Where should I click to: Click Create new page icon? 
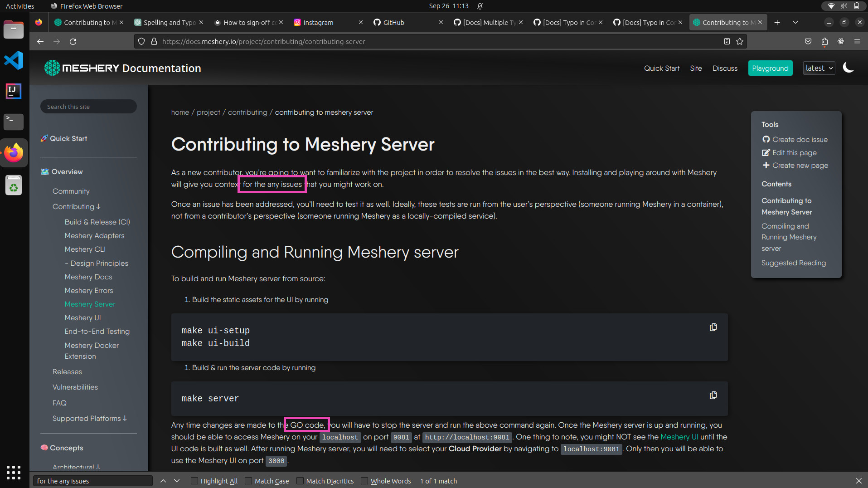(x=766, y=165)
